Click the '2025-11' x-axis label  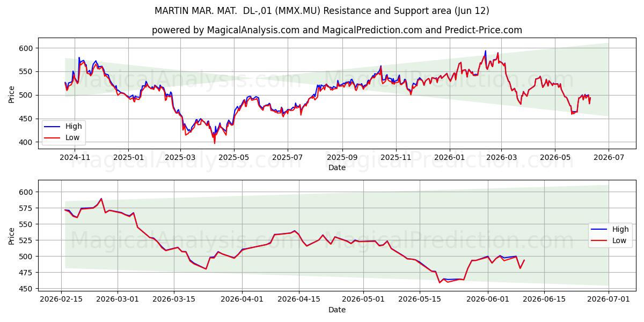(396, 157)
